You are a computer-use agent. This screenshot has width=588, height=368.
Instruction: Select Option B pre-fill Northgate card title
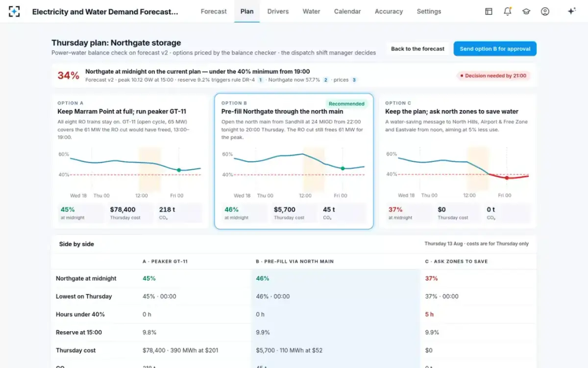(x=282, y=111)
